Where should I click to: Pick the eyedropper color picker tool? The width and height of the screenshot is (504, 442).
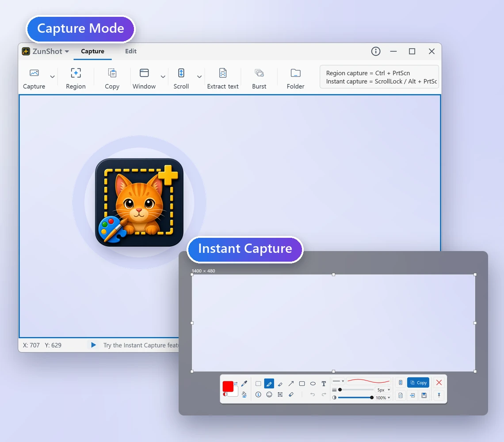244,383
